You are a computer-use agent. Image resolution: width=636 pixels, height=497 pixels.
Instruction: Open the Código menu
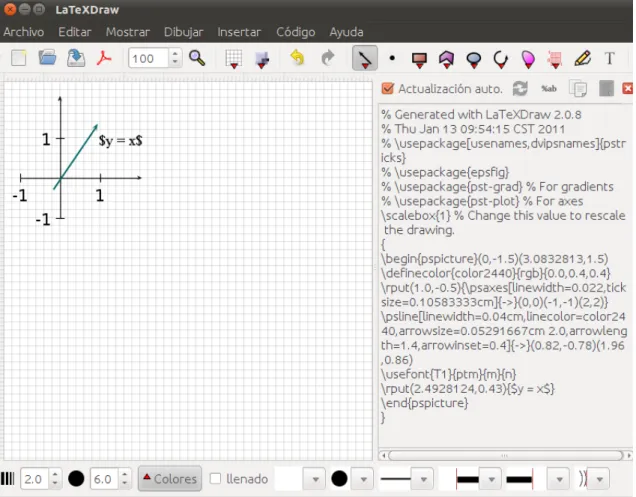(x=295, y=32)
